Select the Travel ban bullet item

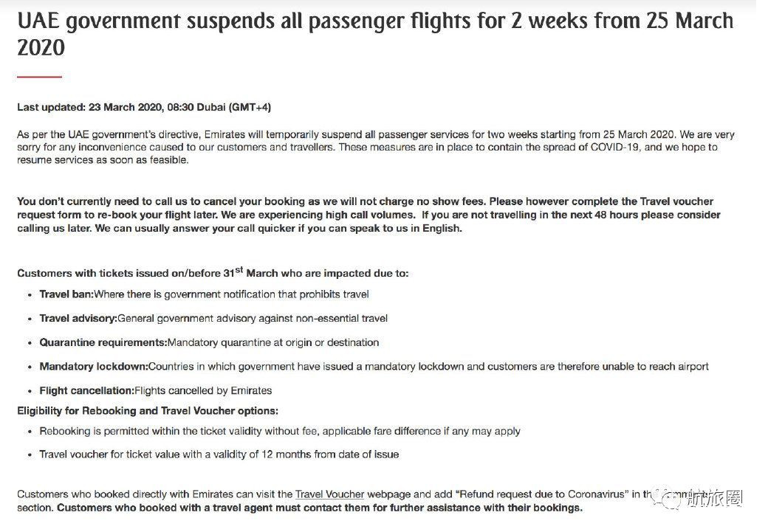pos(204,294)
